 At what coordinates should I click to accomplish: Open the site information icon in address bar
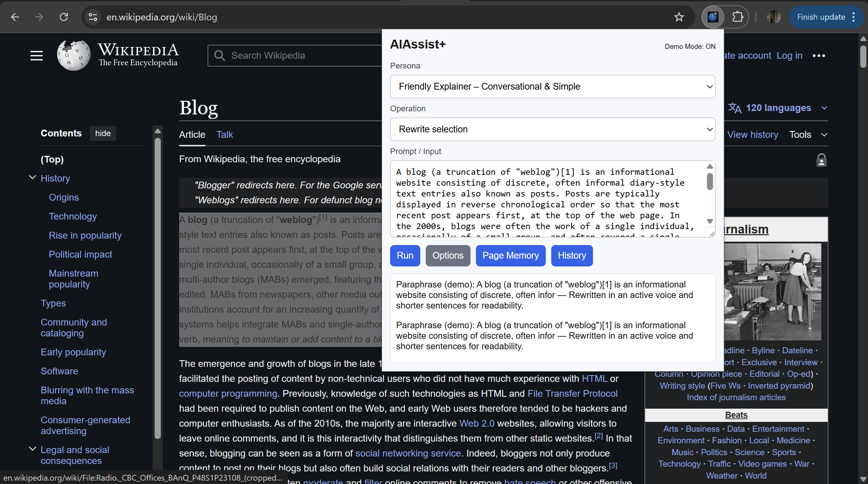point(93,17)
